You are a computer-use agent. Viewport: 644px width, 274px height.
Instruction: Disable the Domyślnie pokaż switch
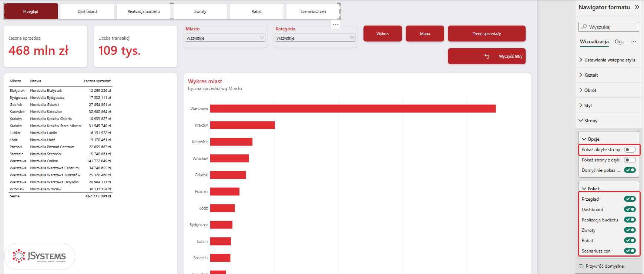coord(630,170)
